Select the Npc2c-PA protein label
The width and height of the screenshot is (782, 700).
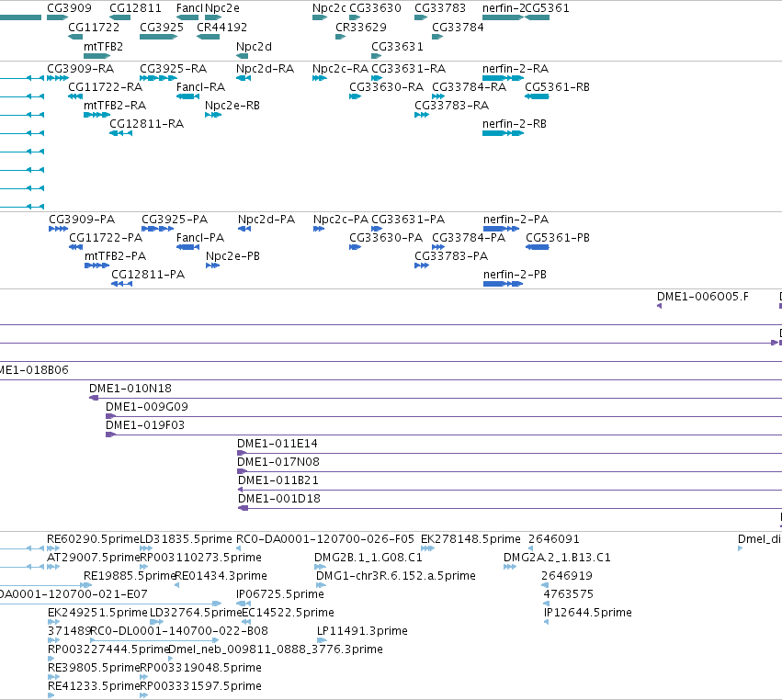point(341,220)
